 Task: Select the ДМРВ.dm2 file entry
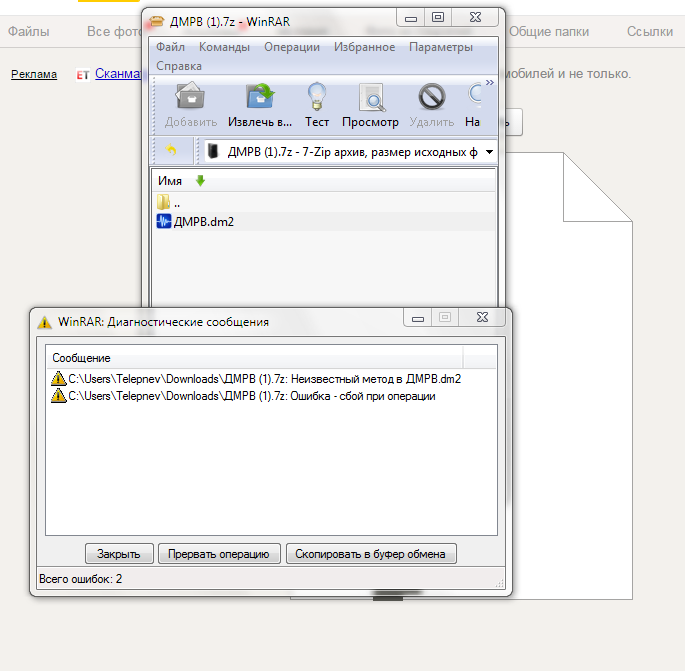point(324,221)
